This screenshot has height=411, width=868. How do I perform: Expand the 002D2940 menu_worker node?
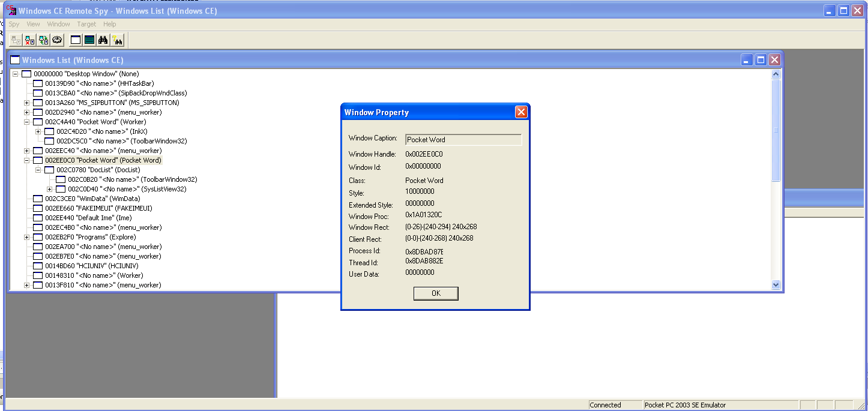coord(26,112)
